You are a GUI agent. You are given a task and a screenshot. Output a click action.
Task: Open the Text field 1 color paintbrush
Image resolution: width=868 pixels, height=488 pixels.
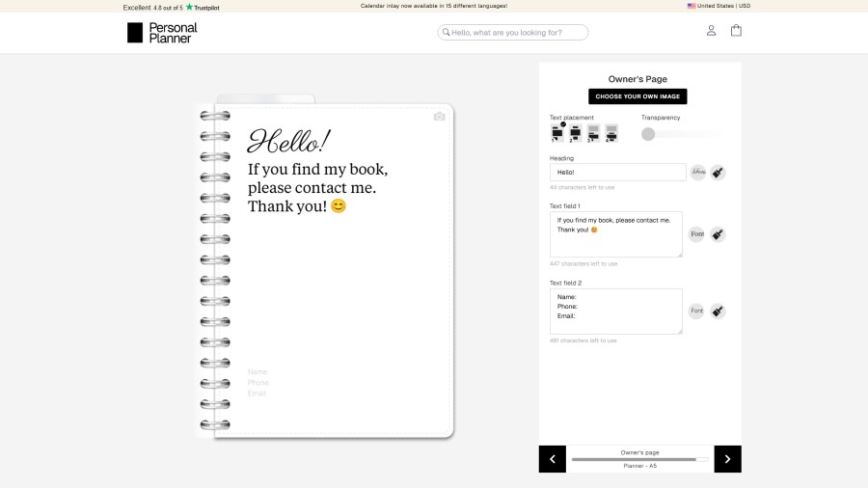tap(718, 234)
